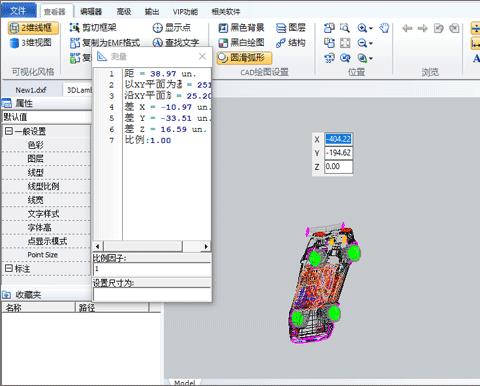Click the measure panel horizontal scrollbar right arrow

click(206, 246)
